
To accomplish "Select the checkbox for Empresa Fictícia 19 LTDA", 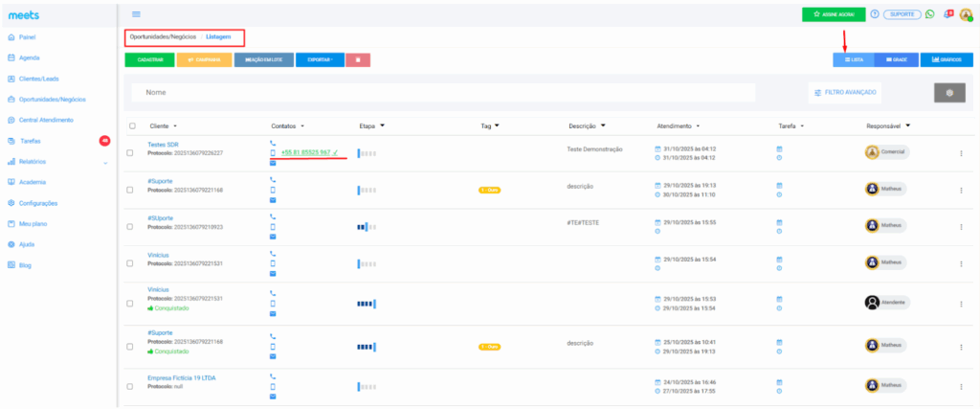I will 129,386.
